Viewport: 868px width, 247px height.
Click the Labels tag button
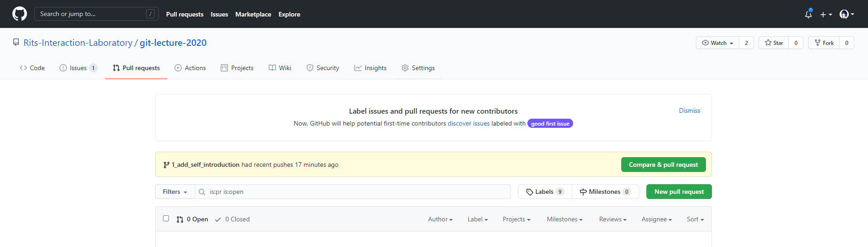545,192
